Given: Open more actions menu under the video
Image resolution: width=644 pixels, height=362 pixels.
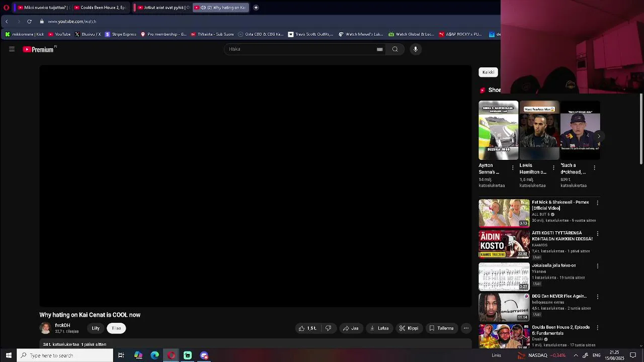Looking at the screenshot, I should pos(466,328).
